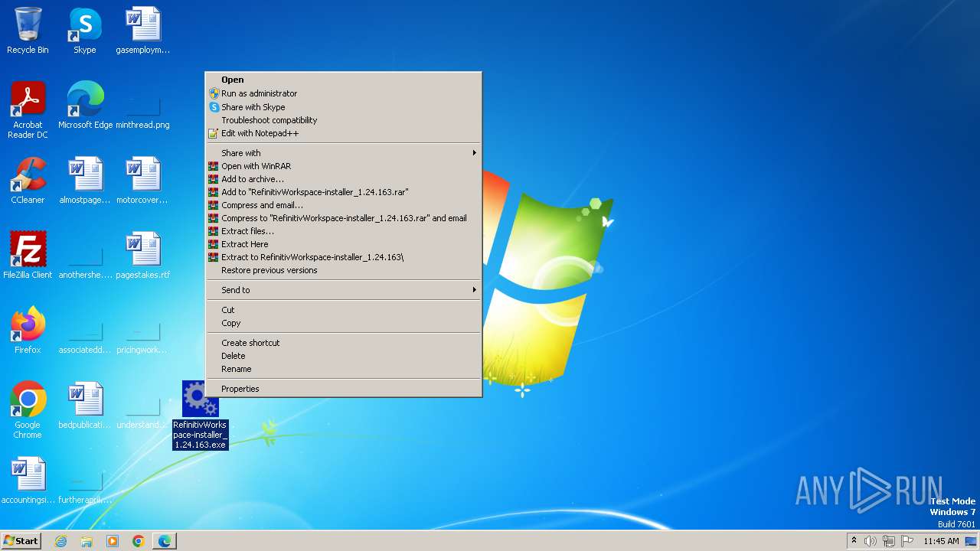This screenshot has width=980, height=551.
Task: Select the Google Chrome desktop shortcut
Action: click(28, 409)
